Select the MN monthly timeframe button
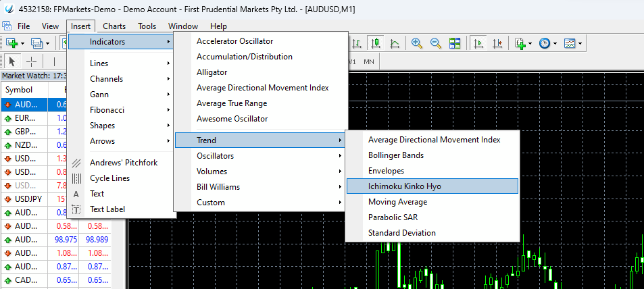 tap(369, 61)
